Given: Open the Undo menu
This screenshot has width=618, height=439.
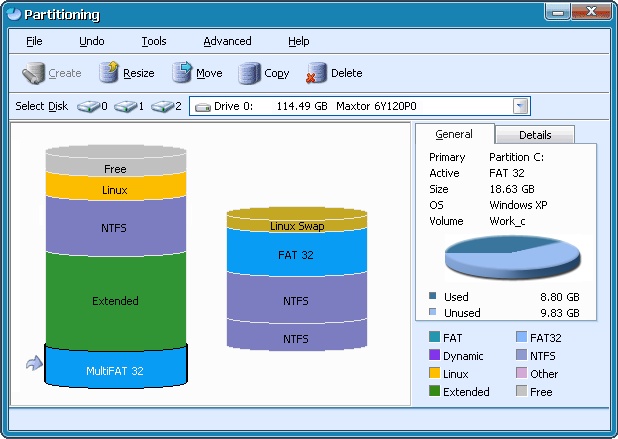Looking at the screenshot, I should pos(91,41).
